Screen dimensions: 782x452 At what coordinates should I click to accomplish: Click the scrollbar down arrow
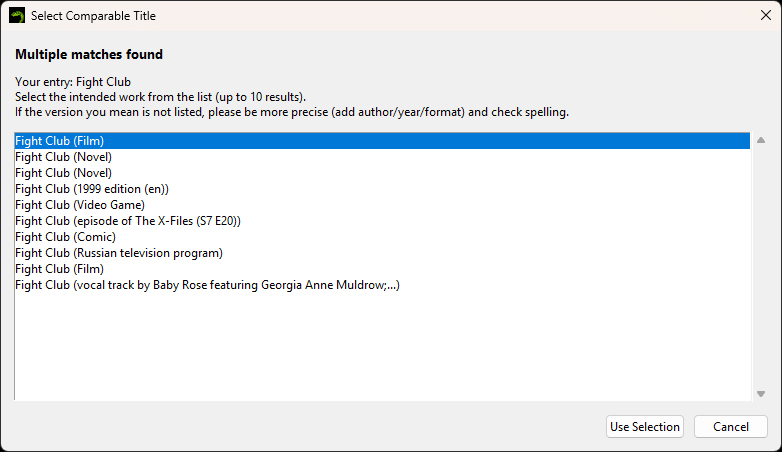760,393
